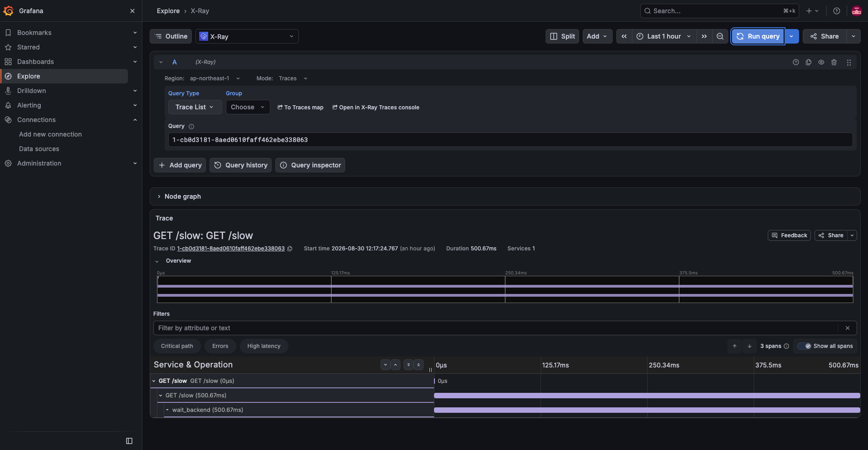
Task: Click the wait_backend span duration bar
Action: (x=647, y=410)
